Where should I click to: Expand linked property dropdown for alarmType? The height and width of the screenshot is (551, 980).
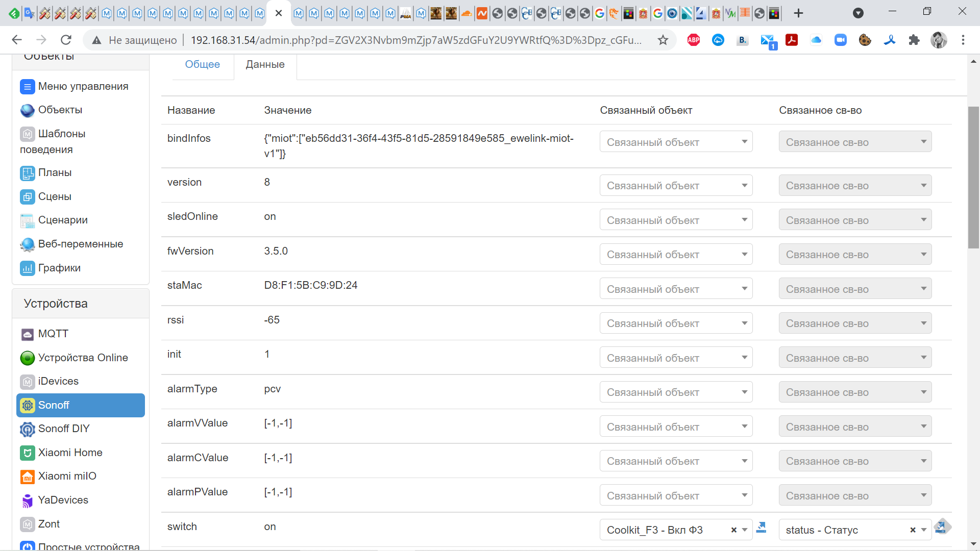[854, 392]
